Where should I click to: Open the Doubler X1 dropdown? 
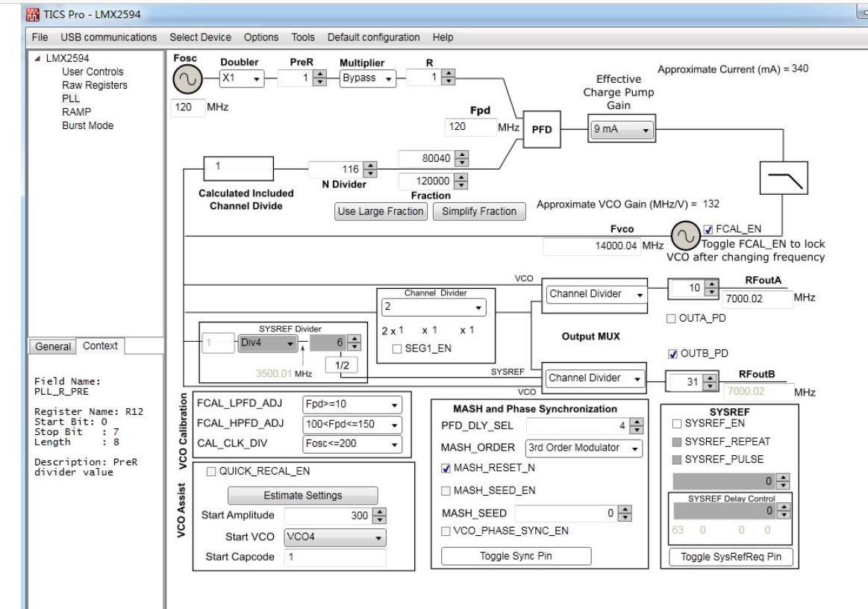242,78
